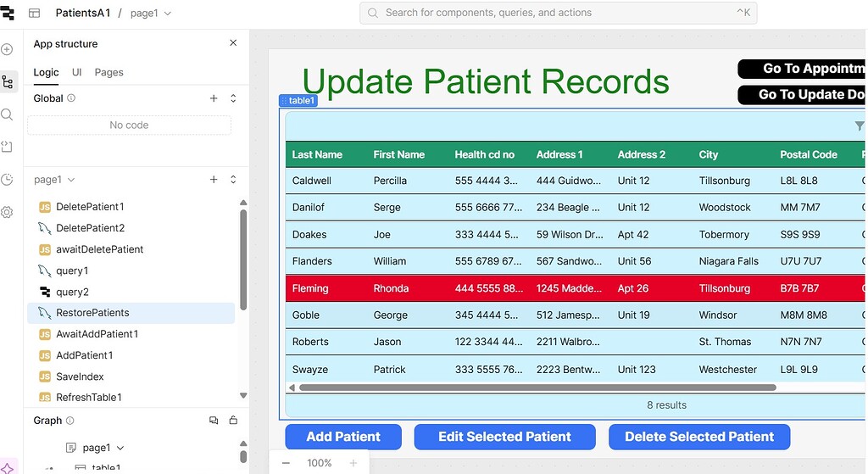Select the App structure tree icon in sidebar
This screenshot has height=474, width=868.
[8, 82]
